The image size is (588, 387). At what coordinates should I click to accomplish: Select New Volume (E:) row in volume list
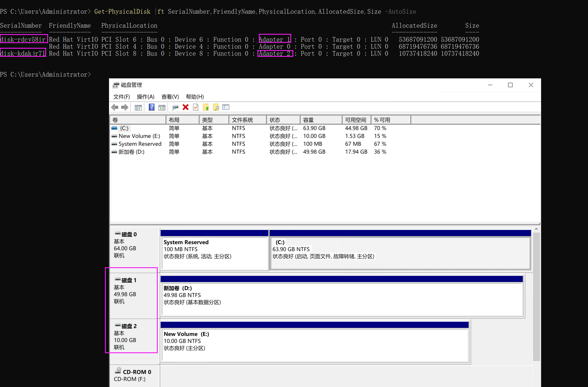coord(139,136)
